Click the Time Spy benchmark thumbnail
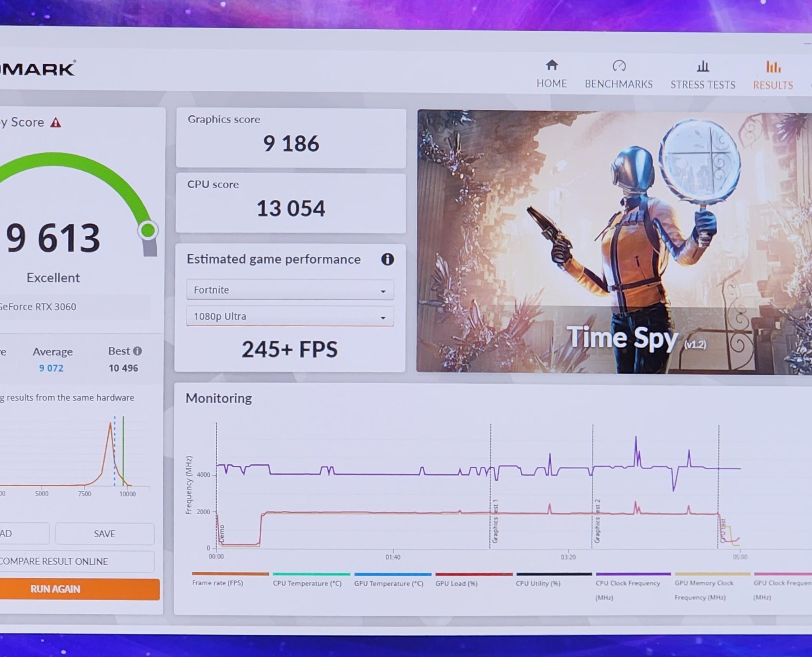The height and width of the screenshot is (657, 812). (x=614, y=242)
